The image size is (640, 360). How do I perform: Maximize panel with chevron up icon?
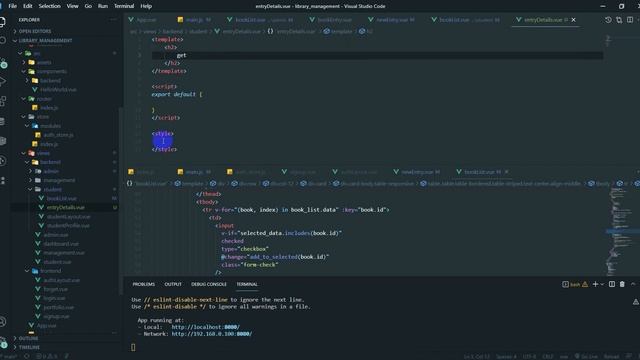coord(633,284)
